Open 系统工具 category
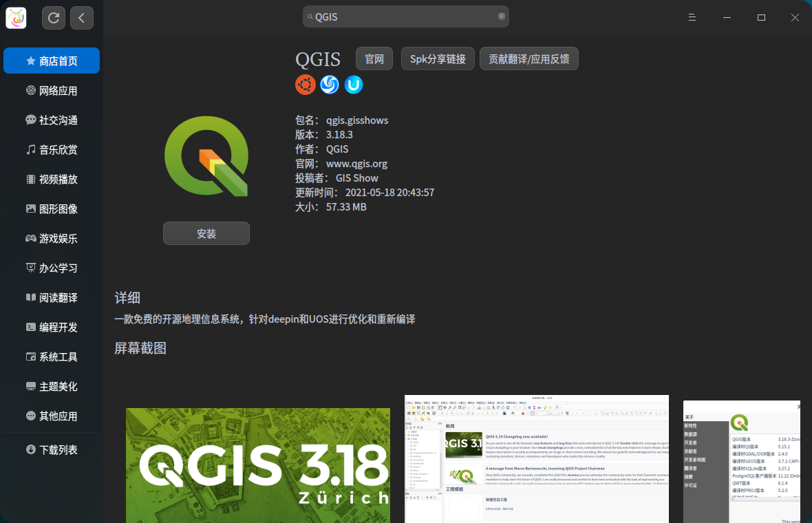The image size is (812, 523). coord(52,356)
